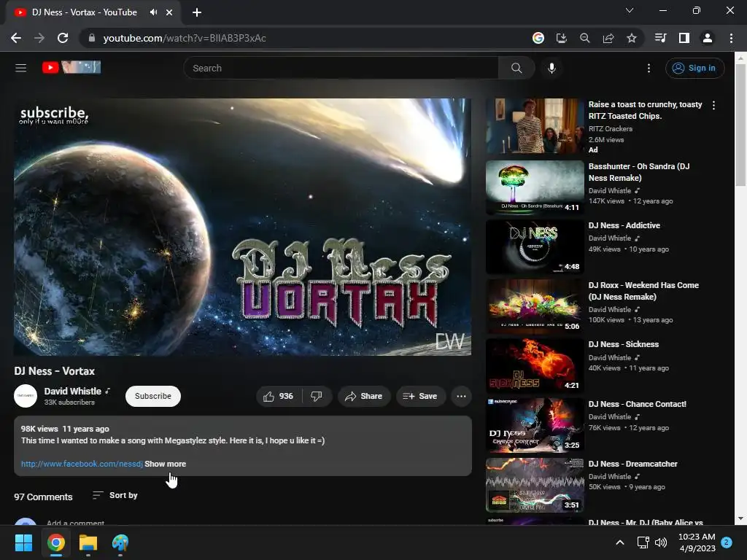Bookmark this page with star icon
Screen dimensions: 747x560
point(632,38)
